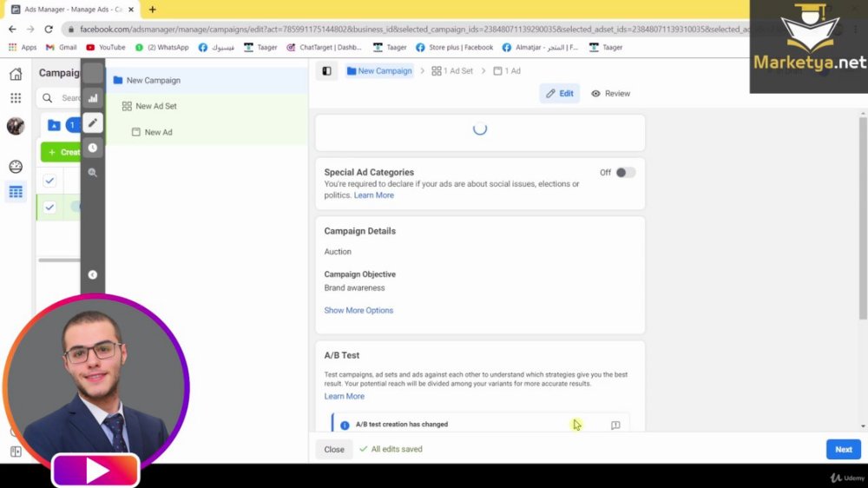Click the A/B test info icon
This screenshot has width=868, height=488.
click(x=345, y=425)
